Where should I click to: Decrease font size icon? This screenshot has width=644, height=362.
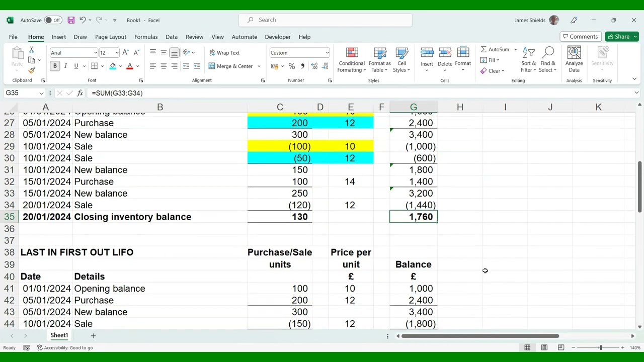136,53
